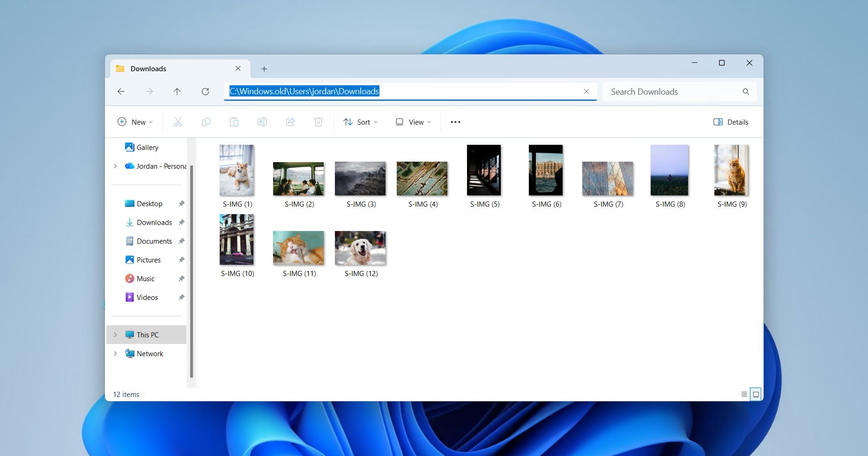Screen dimensions: 868x456
Task: Toggle the Details pane
Action: (731, 122)
